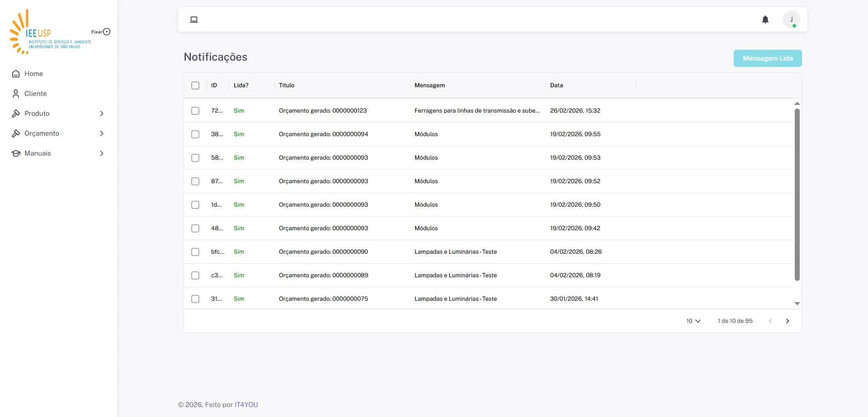The height and width of the screenshot is (417, 868).
Task: Click scrollbar down arrow in table
Action: tap(797, 303)
